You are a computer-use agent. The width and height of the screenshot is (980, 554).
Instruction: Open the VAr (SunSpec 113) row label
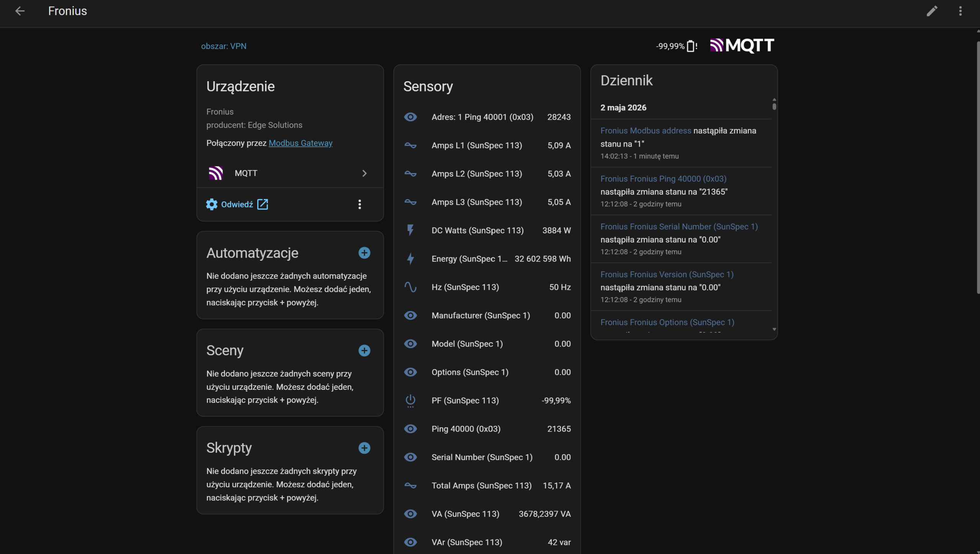tap(467, 542)
